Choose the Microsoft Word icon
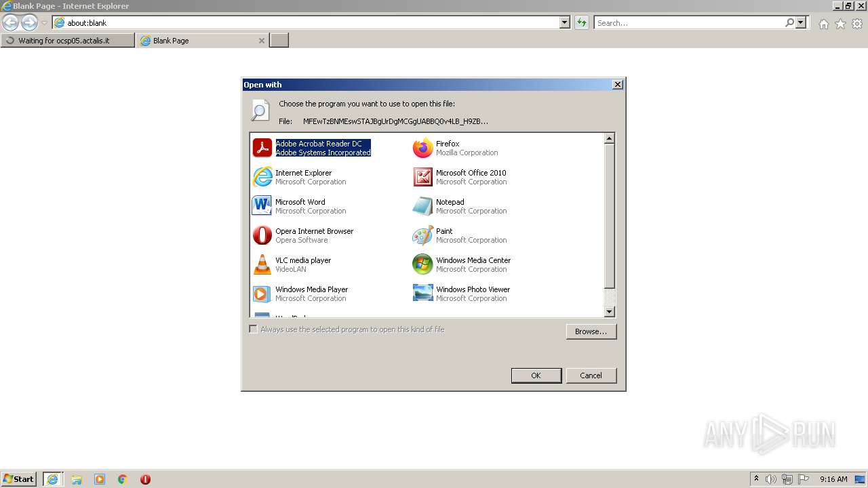This screenshot has height=488, width=868. tap(262, 205)
